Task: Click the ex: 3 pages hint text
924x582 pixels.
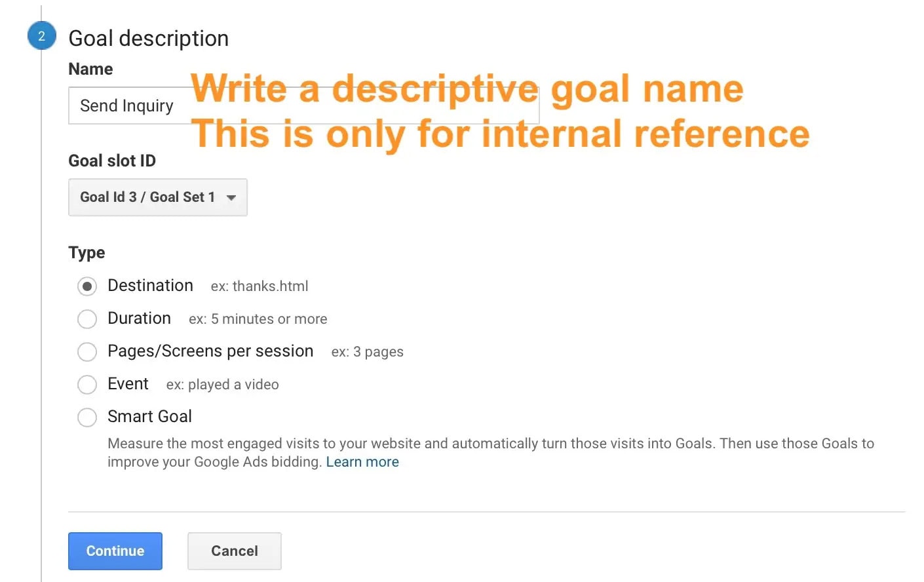Action: tap(368, 352)
